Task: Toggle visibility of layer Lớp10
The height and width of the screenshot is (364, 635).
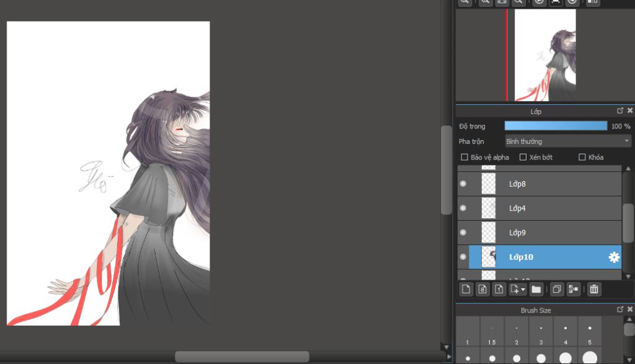Action: [463, 257]
